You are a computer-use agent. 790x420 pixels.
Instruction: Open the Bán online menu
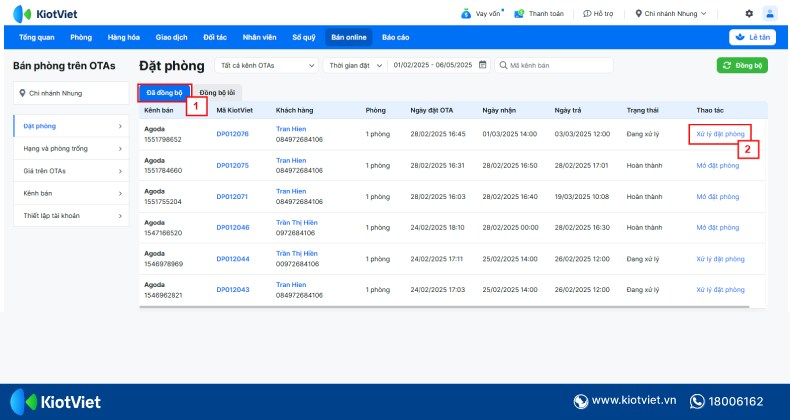(349, 37)
